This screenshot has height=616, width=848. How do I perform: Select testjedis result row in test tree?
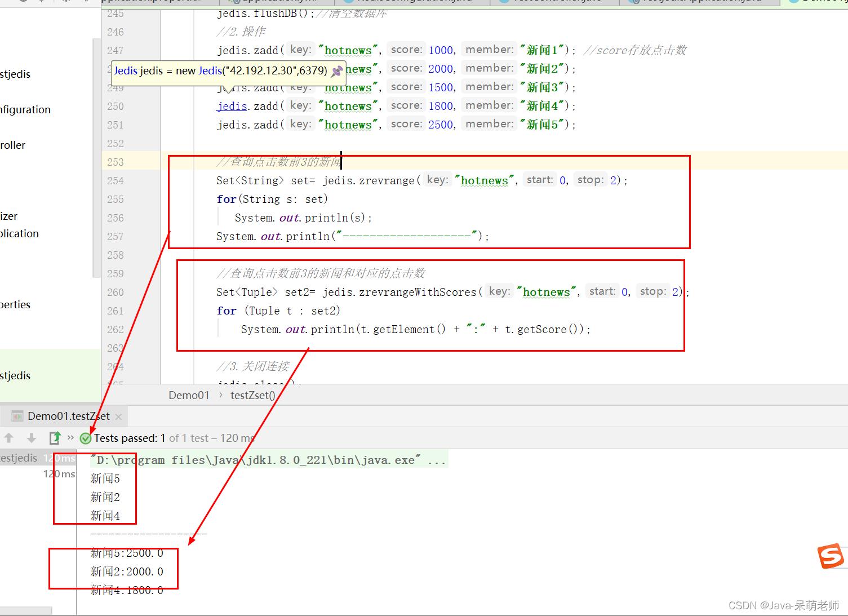[19, 458]
